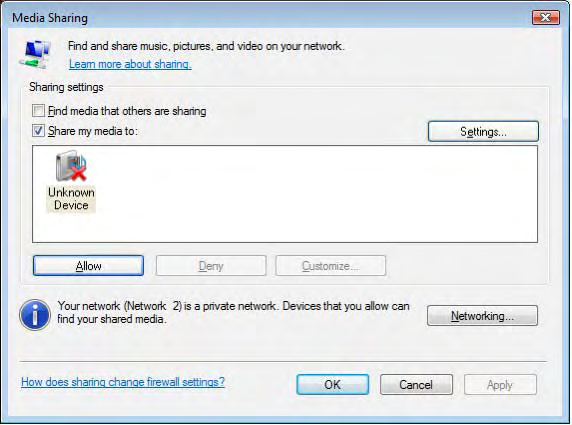Open Learn more about sharing link
Viewport: 572px width, 425px height.
pos(130,64)
